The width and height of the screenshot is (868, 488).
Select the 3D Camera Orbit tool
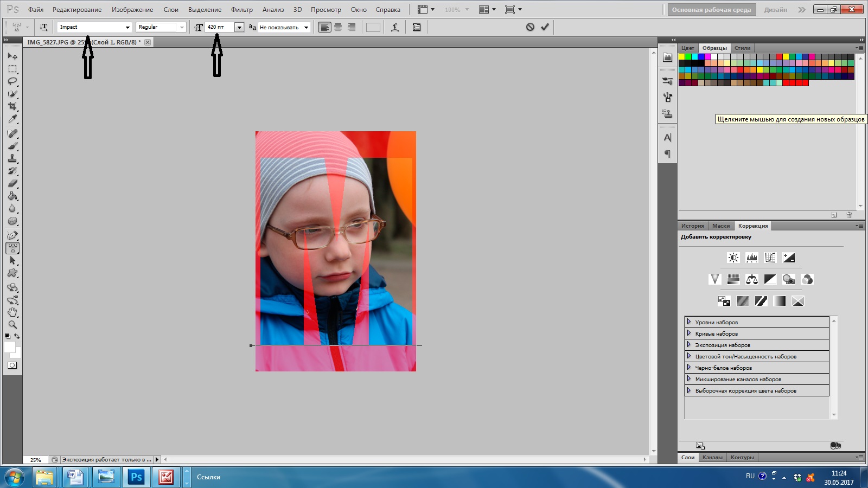tap(12, 300)
